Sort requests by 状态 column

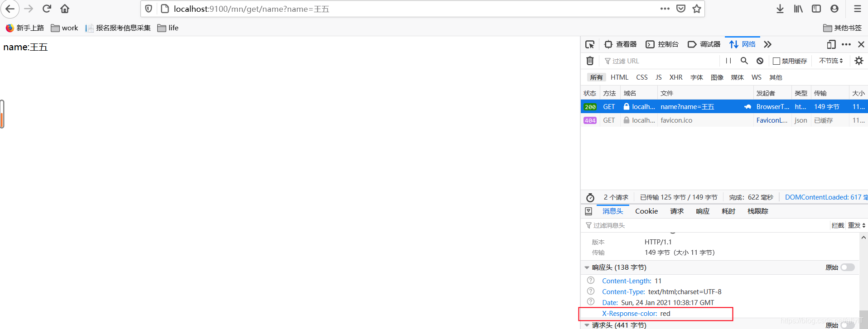tap(590, 93)
